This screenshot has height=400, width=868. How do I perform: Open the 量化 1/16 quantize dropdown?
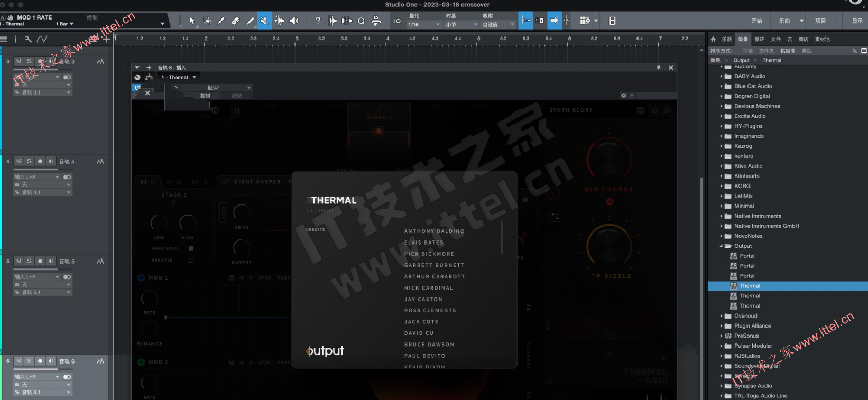click(424, 25)
